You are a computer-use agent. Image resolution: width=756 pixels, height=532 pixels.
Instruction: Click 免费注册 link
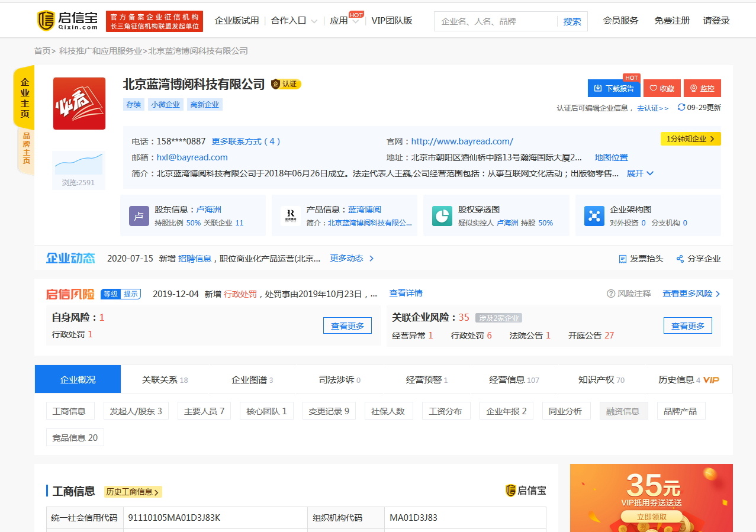[672, 21]
